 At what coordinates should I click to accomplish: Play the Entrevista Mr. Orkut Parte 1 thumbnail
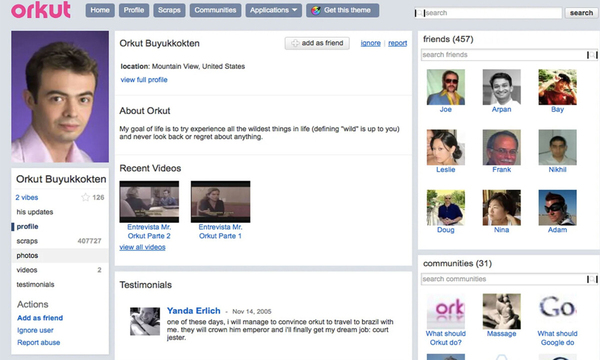220,202
